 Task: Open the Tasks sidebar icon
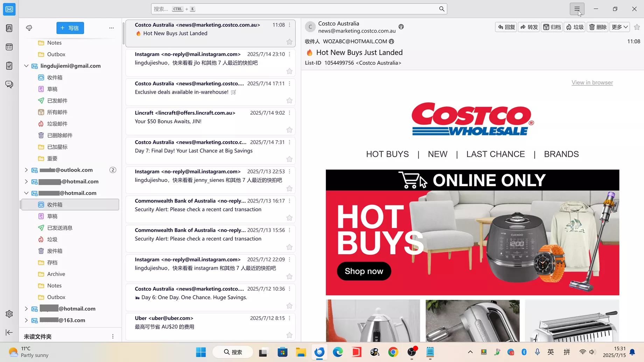(9, 66)
